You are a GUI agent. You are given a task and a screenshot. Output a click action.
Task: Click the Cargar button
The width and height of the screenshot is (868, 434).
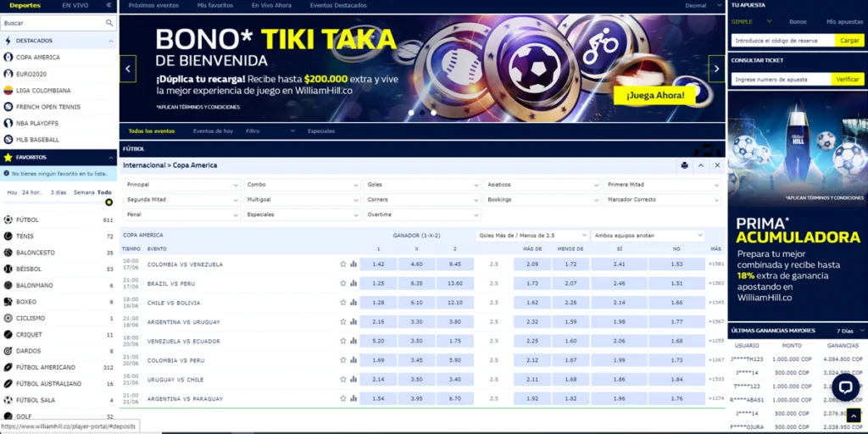(x=849, y=41)
